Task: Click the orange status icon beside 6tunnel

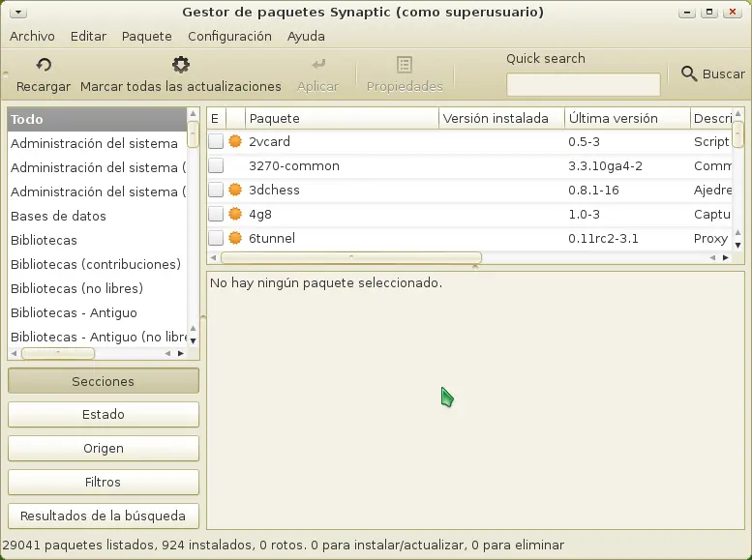Action: tap(235, 238)
